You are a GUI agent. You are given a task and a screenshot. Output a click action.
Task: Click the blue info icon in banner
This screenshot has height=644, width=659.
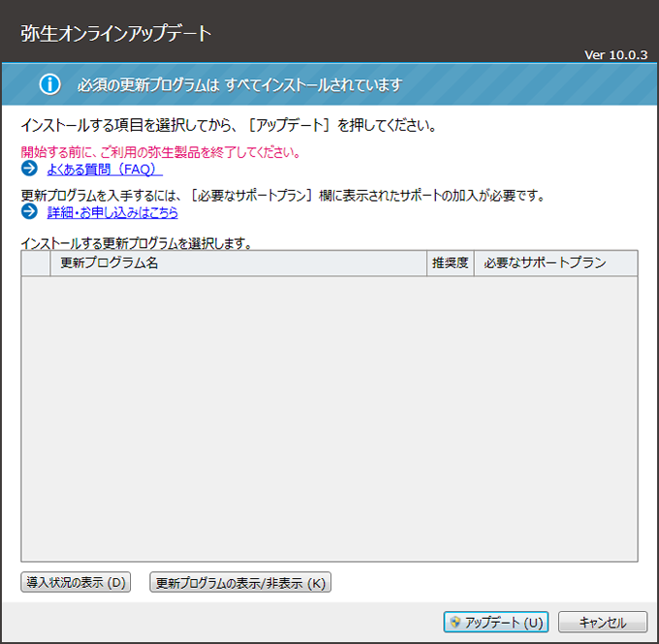tap(50, 84)
